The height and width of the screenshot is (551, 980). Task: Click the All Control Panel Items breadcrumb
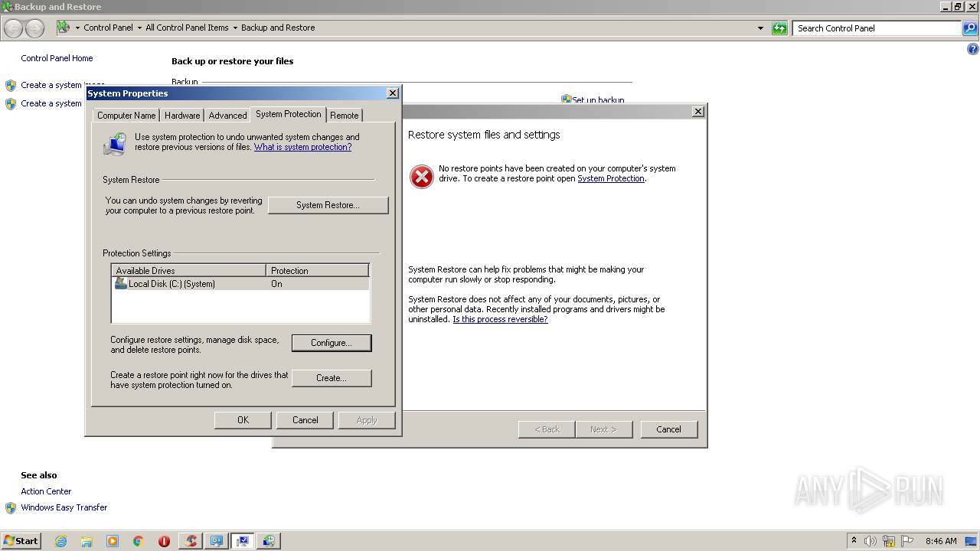click(187, 28)
